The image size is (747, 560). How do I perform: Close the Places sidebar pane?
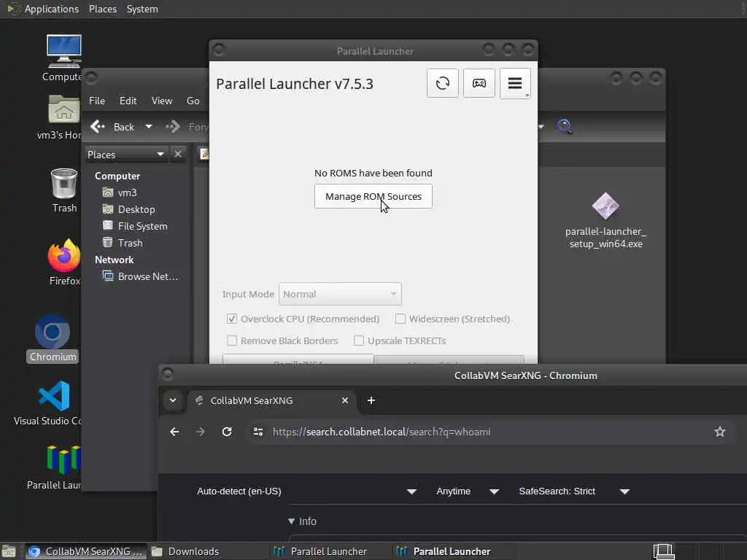pos(178,155)
